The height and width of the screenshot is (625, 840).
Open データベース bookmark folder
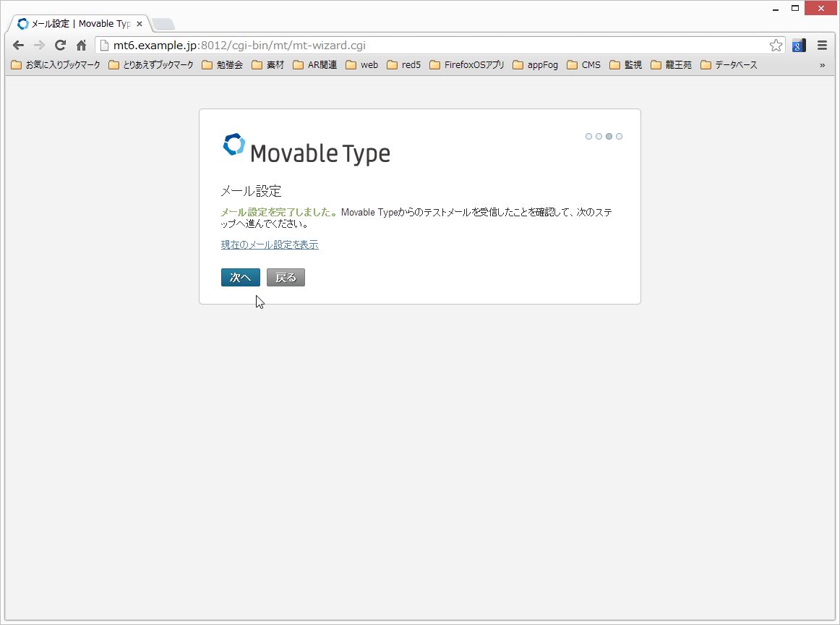729,65
